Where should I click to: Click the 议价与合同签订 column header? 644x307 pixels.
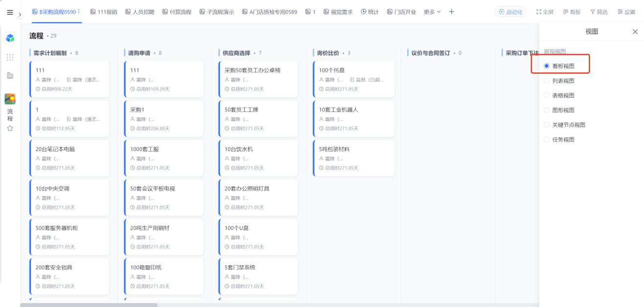coord(431,53)
